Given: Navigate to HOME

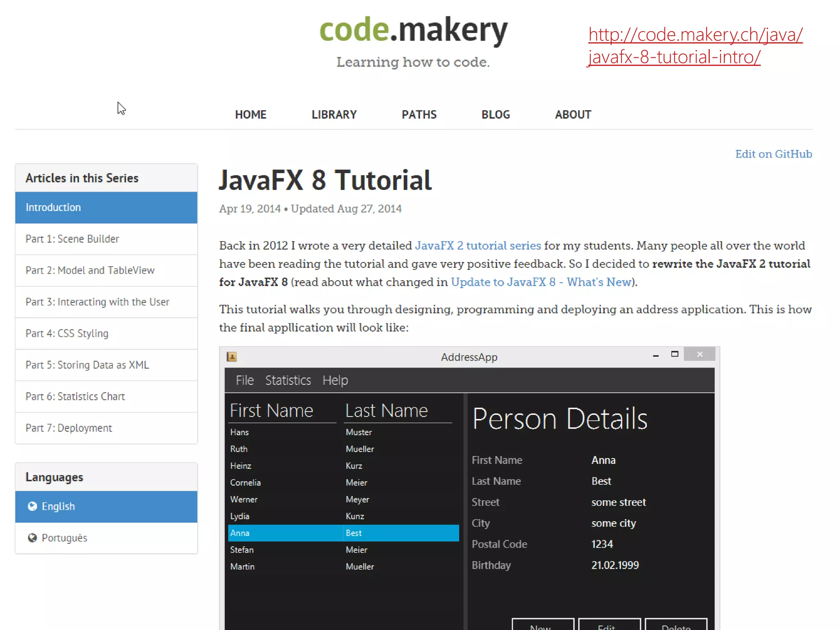Looking at the screenshot, I should click(251, 114).
